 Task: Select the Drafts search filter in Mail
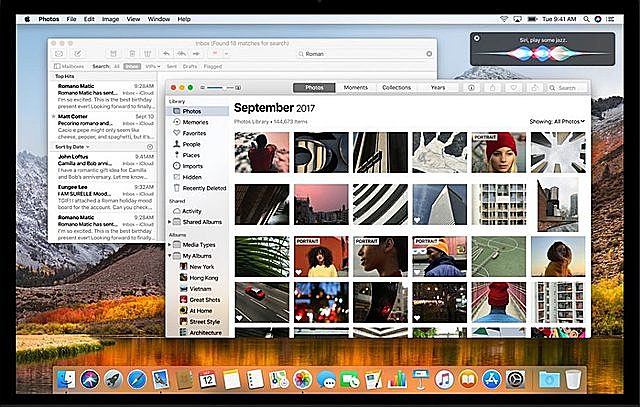click(190, 66)
